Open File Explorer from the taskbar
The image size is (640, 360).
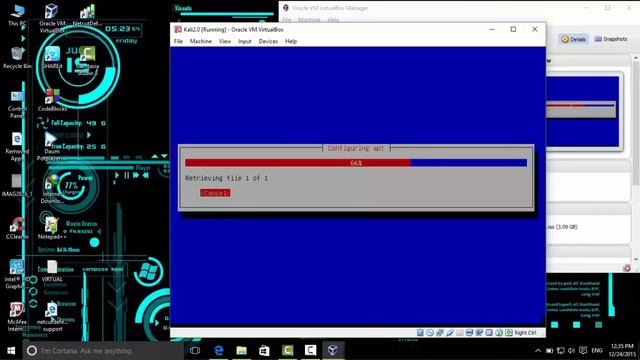pyautogui.click(x=242, y=350)
